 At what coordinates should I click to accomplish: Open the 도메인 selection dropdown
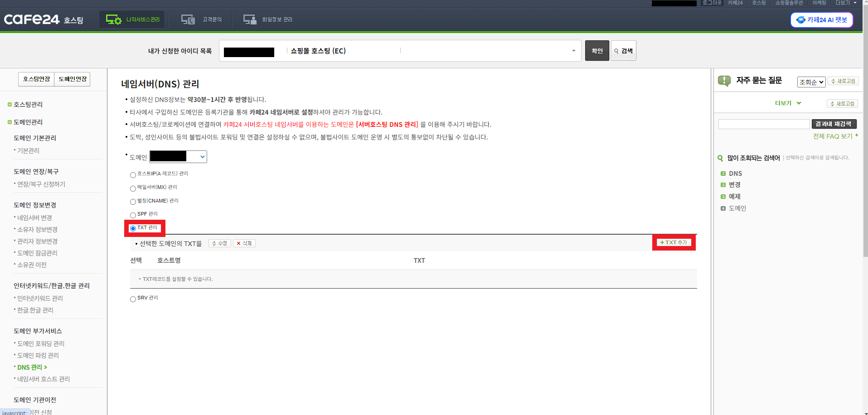(x=178, y=157)
